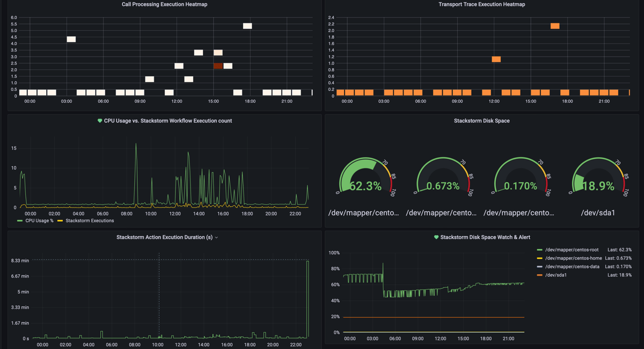The image size is (644, 349).
Task: Select the dark red heatmap cell near 16:00
Action: click(217, 66)
